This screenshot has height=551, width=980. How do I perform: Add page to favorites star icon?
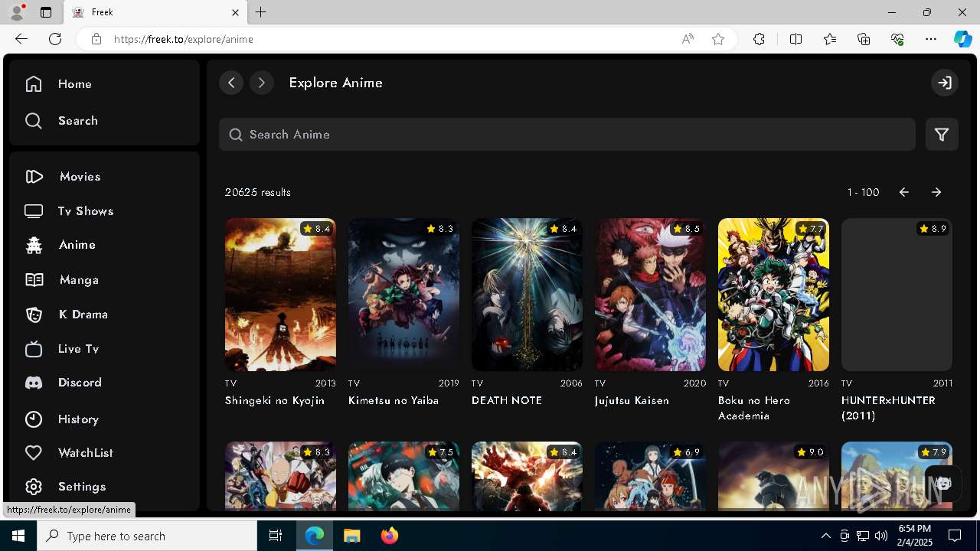[718, 39]
